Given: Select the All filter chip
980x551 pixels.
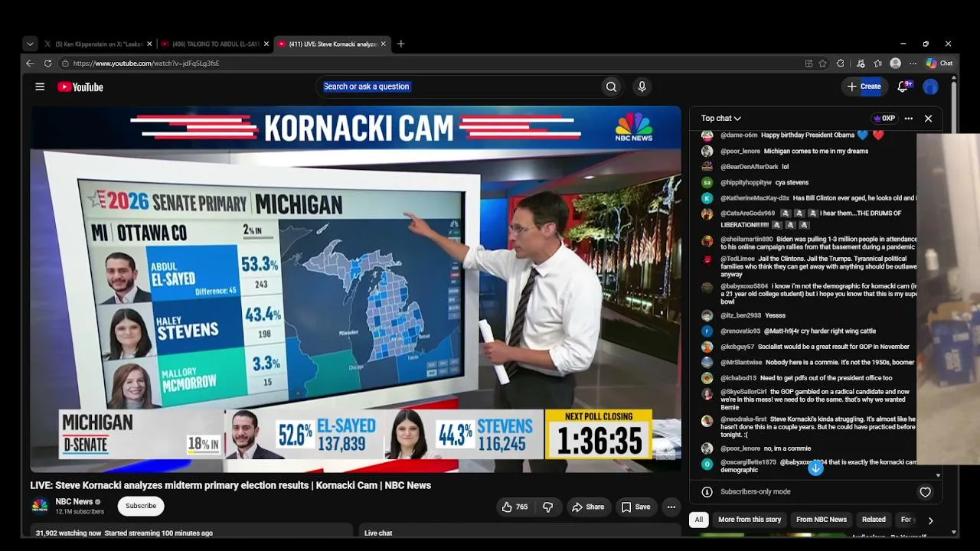Looking at the screenshot, I should (698, 520).
